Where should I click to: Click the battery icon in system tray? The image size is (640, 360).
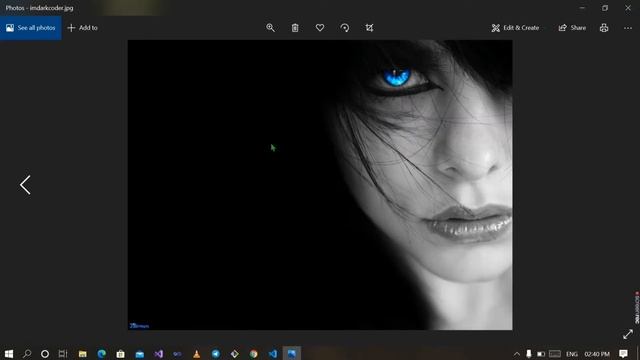[541, 354]
